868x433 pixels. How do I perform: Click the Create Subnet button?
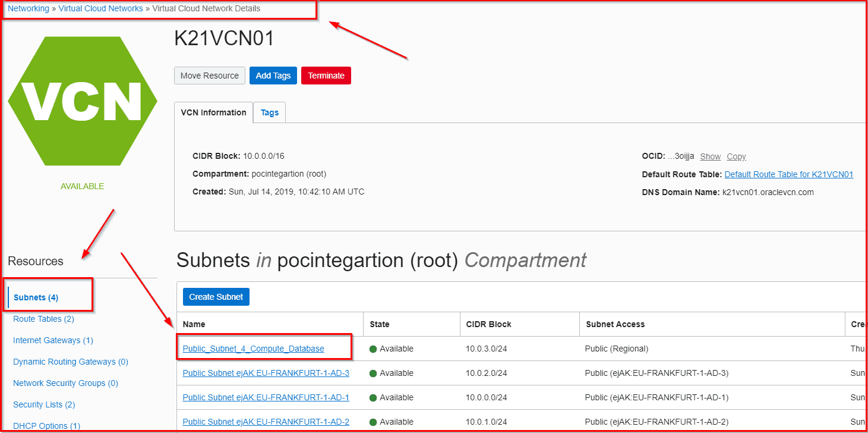(216, 296)
